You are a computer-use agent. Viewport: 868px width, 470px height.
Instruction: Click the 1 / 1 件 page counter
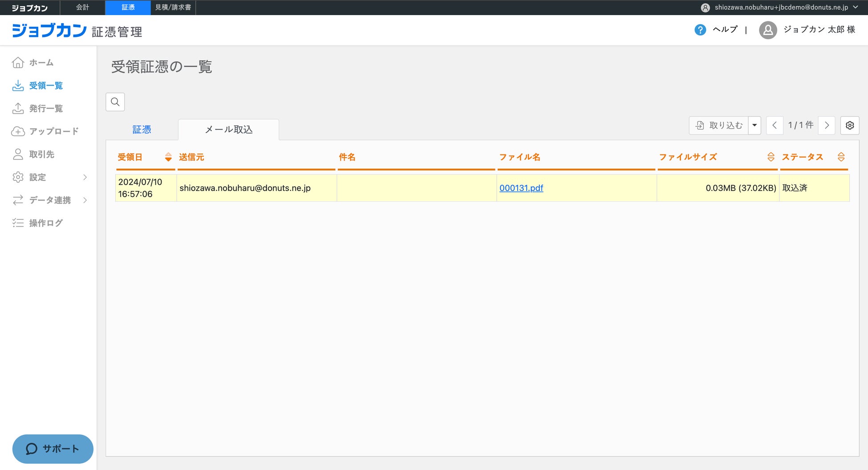(x=801, y=126)
